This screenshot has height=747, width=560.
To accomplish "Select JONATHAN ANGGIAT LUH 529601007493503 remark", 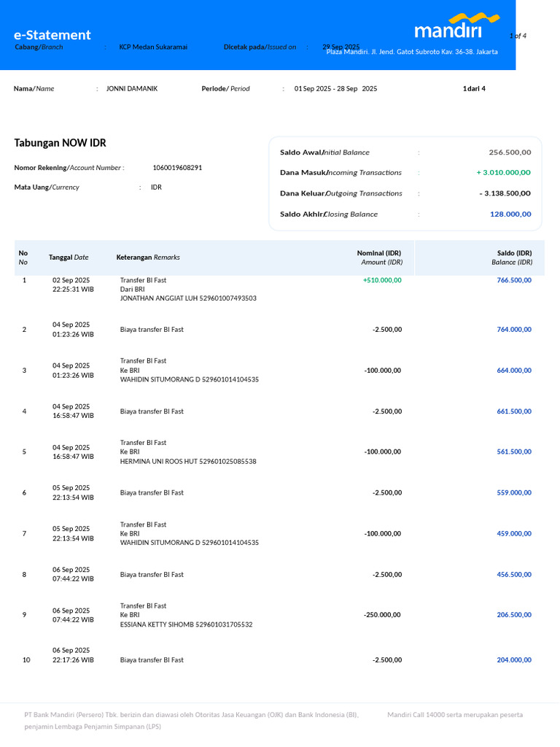I will 188,298.
